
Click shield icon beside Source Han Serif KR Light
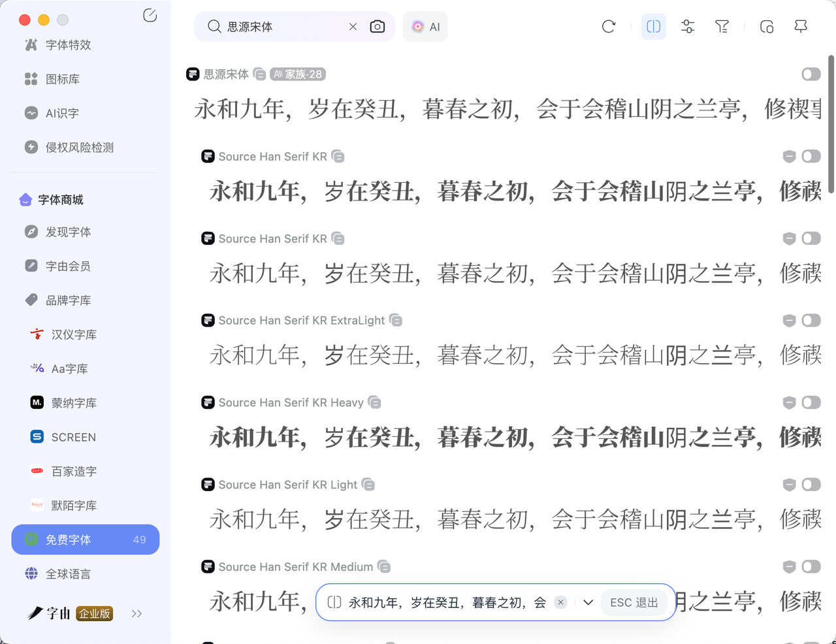(x=789, y=485)
